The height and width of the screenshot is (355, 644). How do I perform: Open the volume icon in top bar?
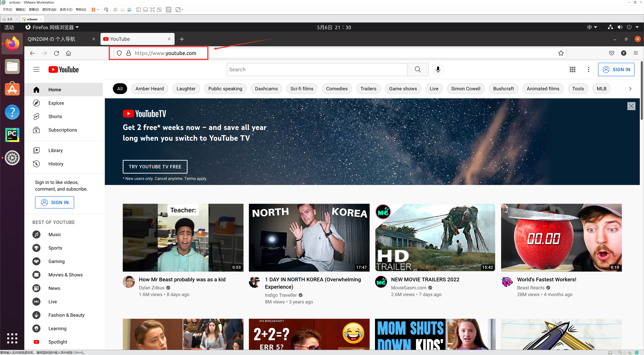point(620,27)
